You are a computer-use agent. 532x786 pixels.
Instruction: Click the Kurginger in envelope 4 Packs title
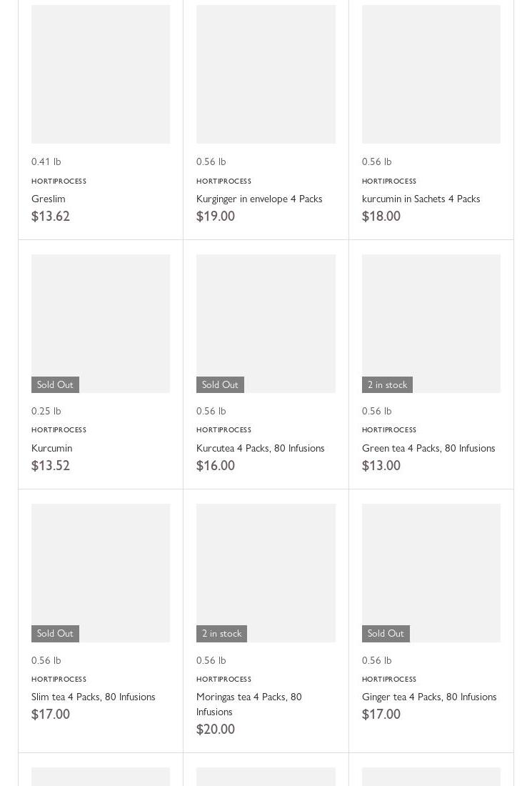click(x=259, y=199)
